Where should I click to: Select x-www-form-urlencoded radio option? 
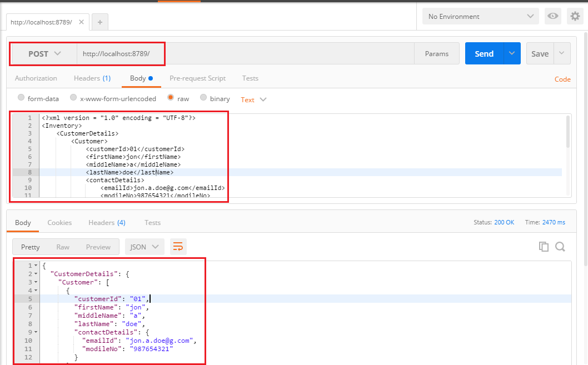[73, 97]
